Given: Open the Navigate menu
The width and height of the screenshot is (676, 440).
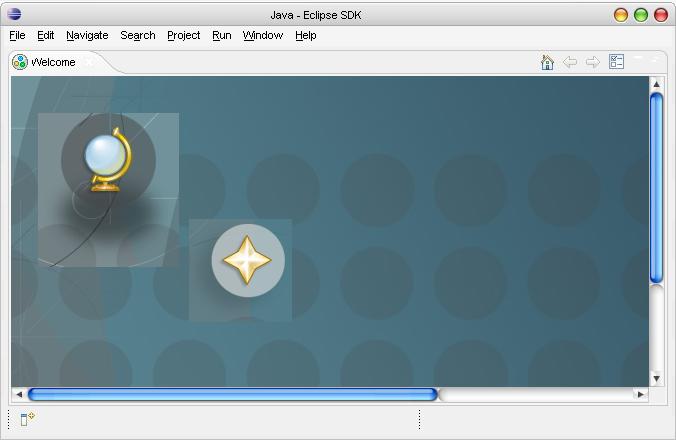Looking at the screenshot, I should coord(87,35).
